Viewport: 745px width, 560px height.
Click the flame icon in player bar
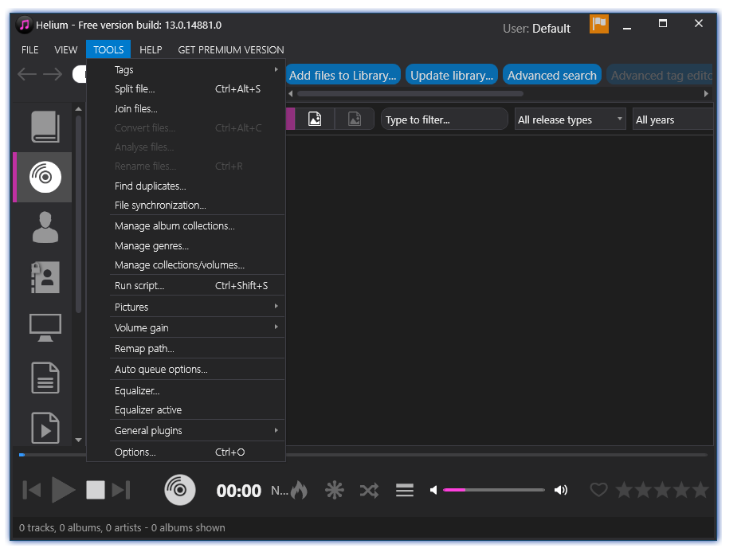point(299,490)
